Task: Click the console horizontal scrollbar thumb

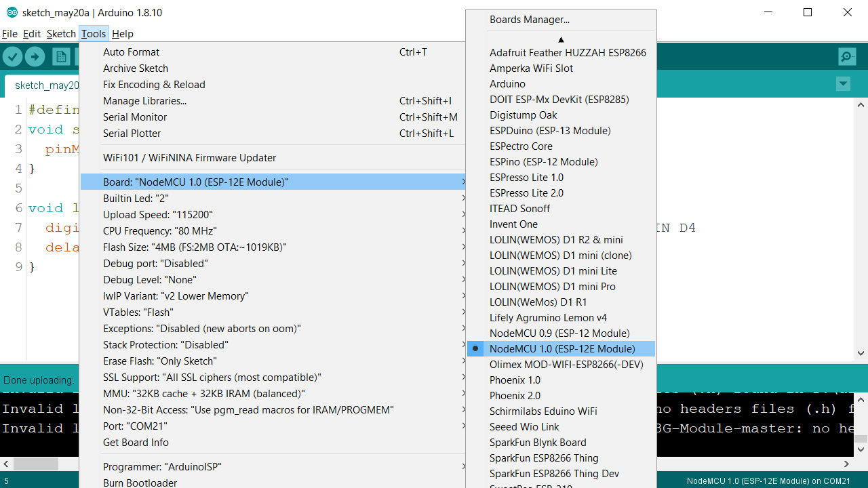Action: [x=36, y=464]
